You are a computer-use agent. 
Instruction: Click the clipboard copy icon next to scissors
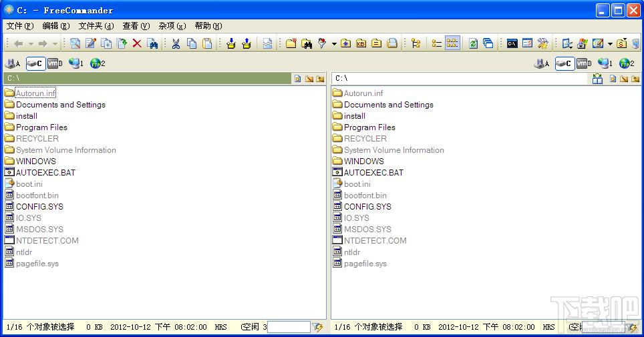tap(192, 43)
